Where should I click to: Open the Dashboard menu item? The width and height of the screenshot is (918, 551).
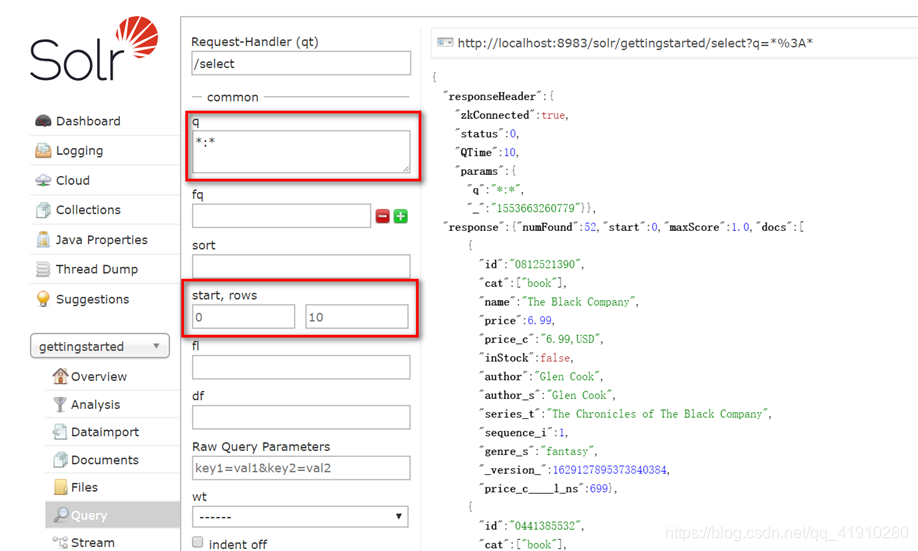88,121
